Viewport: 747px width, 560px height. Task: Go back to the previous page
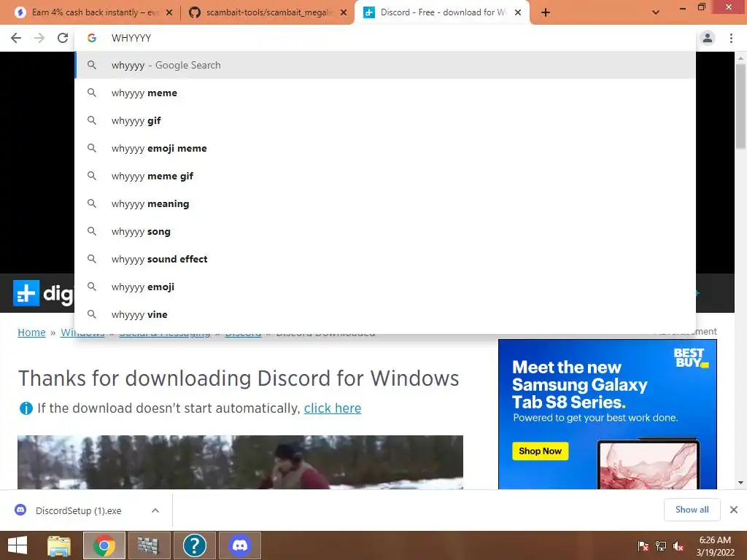tap(16, 38)
